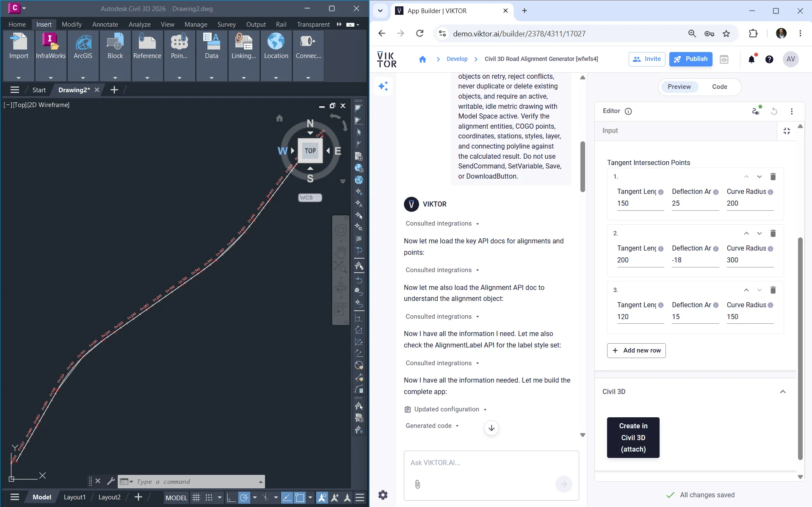Viewport: 812px width, 507px height.
Task: Switch to the Layout1 tab
Action: point(75,497)
